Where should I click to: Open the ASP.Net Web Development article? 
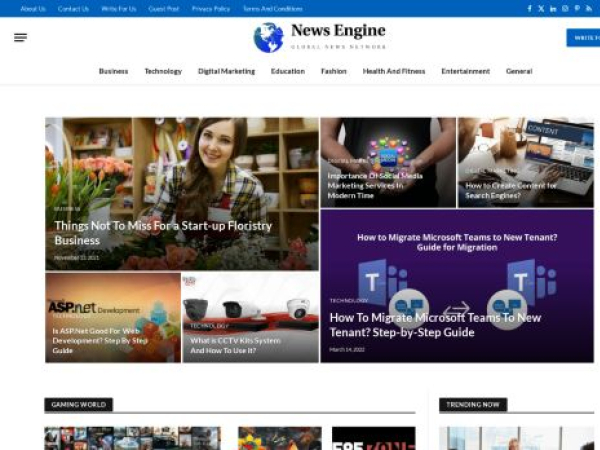(100, 341)
